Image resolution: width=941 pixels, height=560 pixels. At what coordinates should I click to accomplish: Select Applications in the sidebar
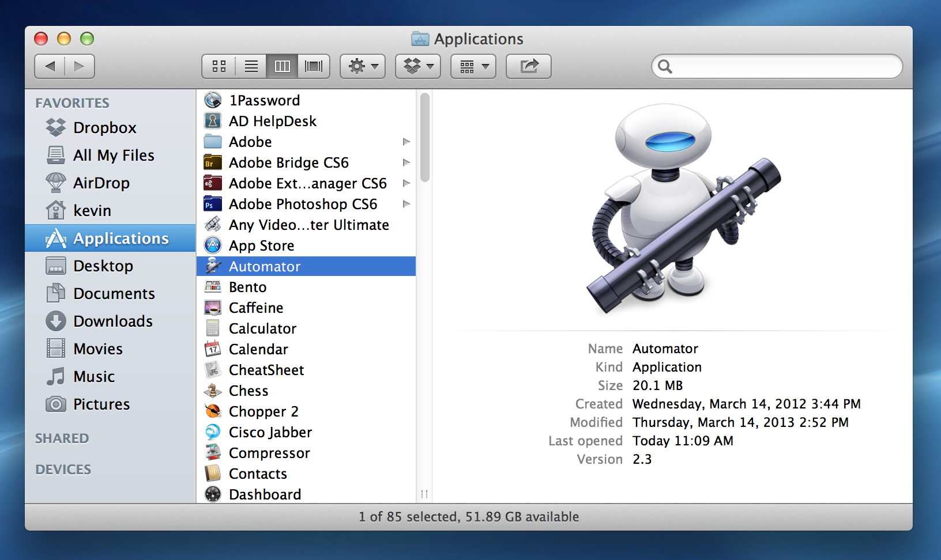pyautogui.click(x=110, y=238)
